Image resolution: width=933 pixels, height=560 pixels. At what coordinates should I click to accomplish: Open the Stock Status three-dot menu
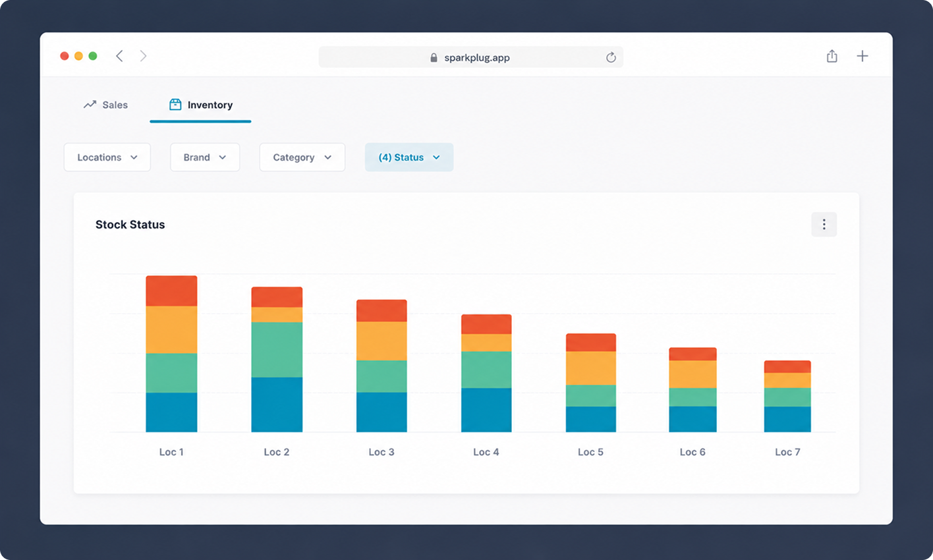(x=824, y=225)
